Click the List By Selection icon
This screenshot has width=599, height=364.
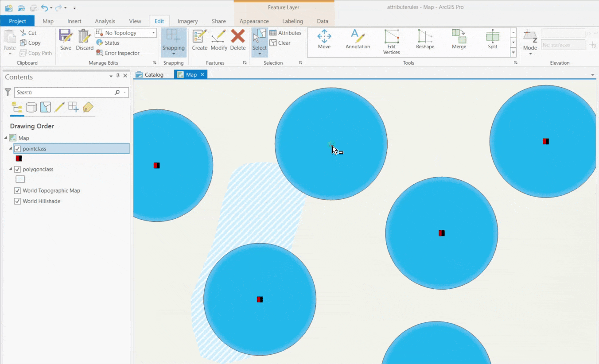coord(45,107)
